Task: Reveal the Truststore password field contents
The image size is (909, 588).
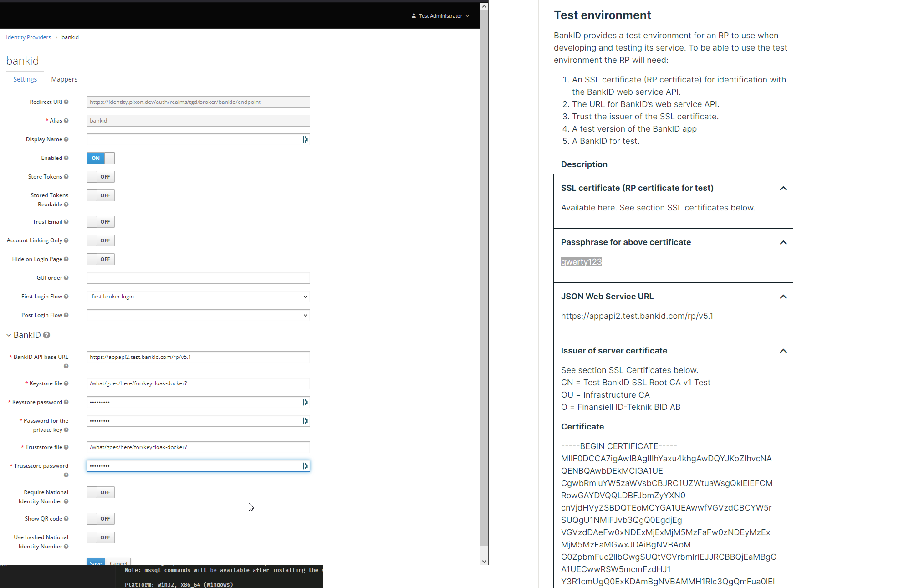Action: coord(305,466)
